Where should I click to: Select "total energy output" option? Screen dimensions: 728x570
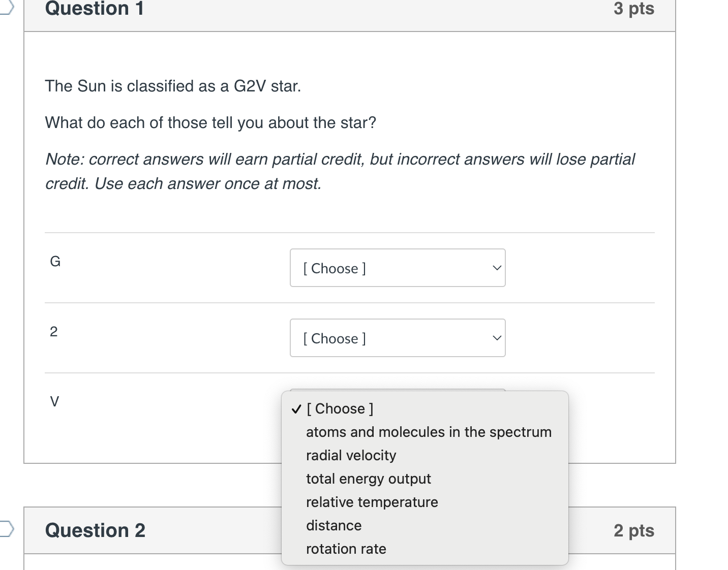tap(368, 479)
